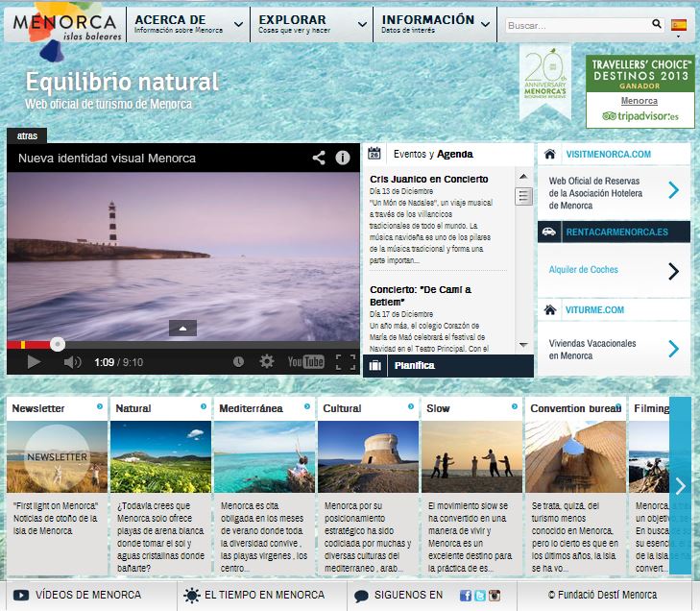Click the atras tab above the video

pyautogui.click(x=27, y=136)
